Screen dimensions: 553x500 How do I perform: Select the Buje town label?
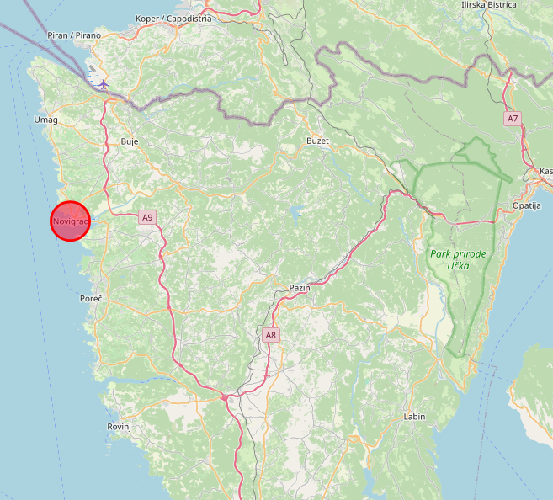pos(129,142)
